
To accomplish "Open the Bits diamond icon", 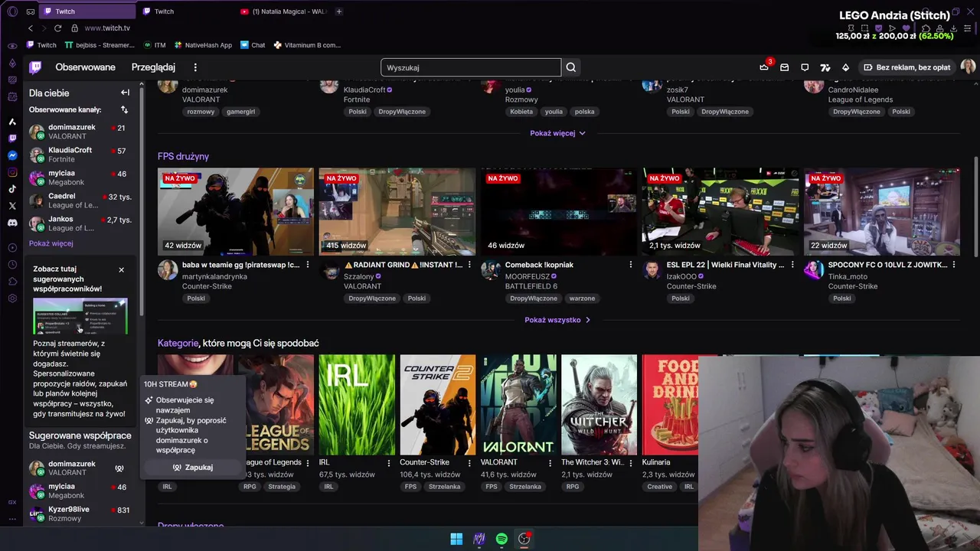I will pyautogui.click(x=845, y=67).
